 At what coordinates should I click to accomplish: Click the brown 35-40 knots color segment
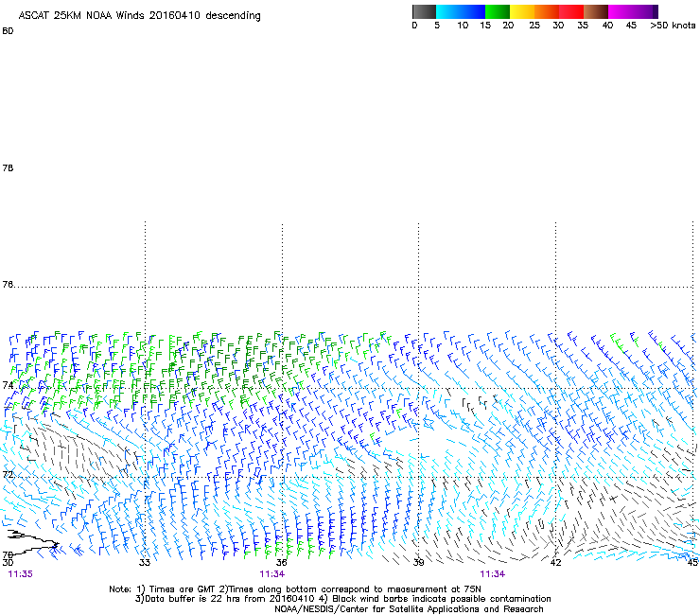[596, 12]
